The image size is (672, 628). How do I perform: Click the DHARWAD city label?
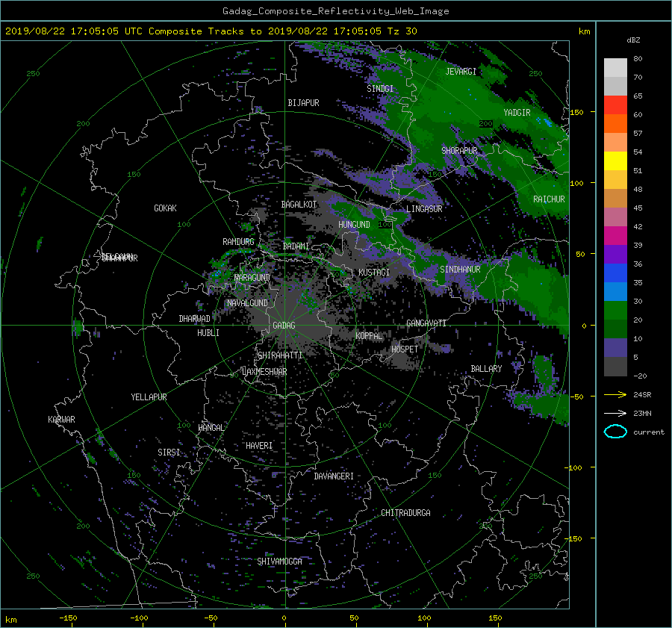195,319
